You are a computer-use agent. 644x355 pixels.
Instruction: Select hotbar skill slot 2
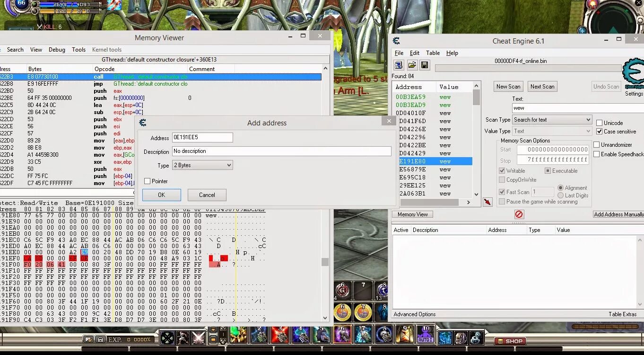[260, 335]
